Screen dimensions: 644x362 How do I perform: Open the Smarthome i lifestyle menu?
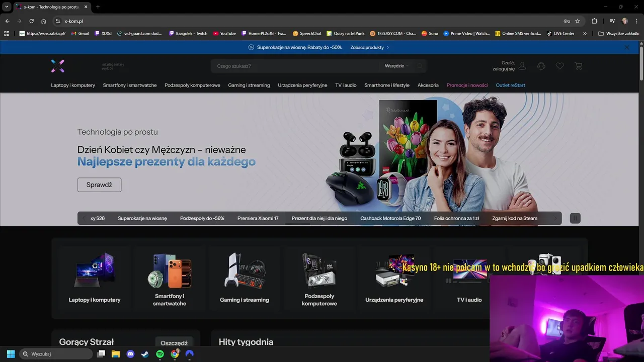[387, 85]
